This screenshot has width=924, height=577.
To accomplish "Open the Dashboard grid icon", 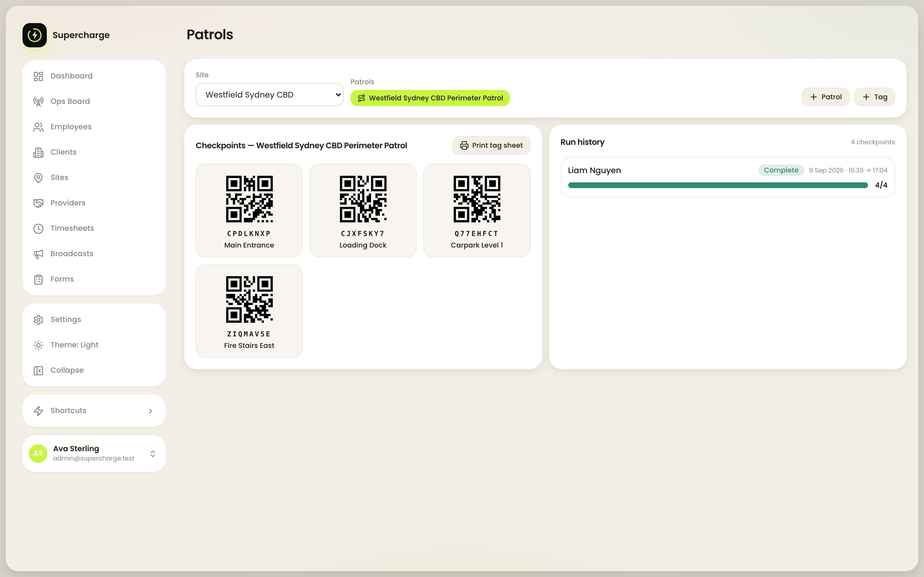I will (38, 76).
